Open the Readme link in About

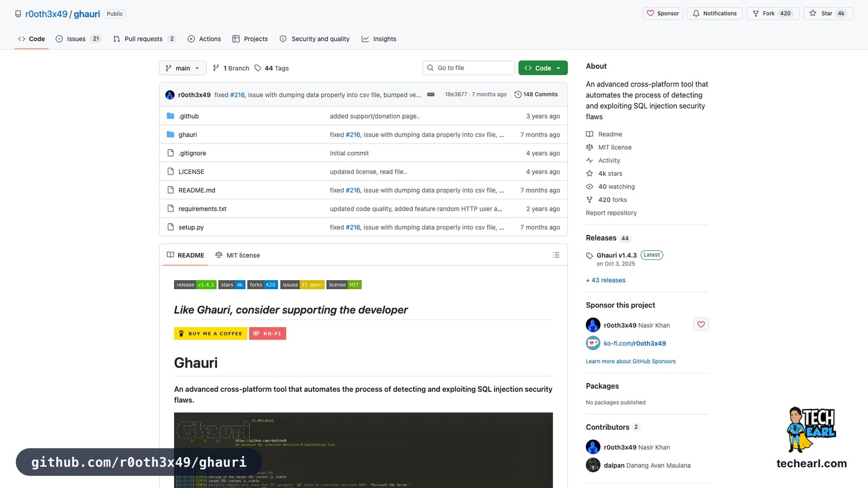[610, 134]
